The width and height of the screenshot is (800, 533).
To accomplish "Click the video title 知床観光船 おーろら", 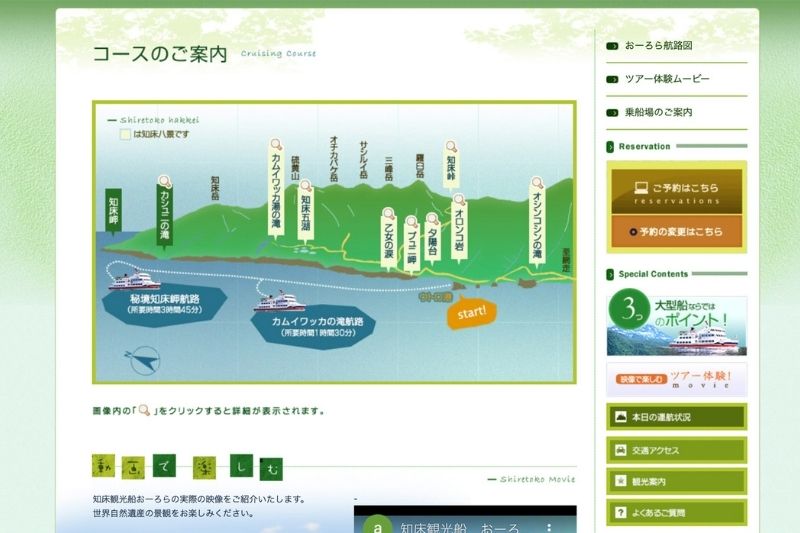I will tap(460, 527).
